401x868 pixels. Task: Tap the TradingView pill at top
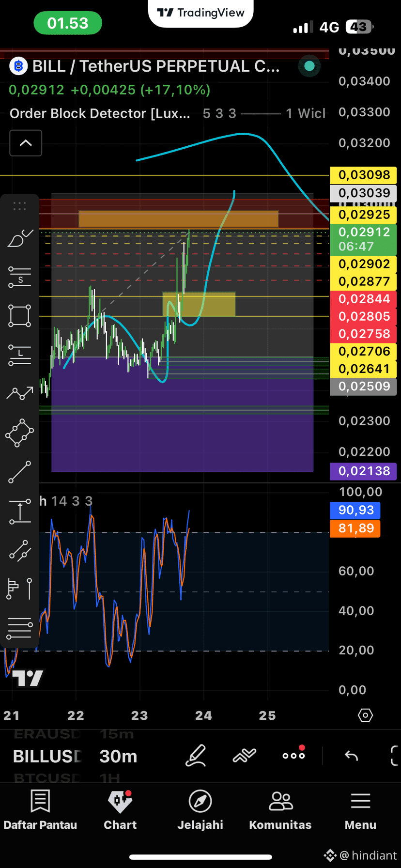(x=201, y=13)
